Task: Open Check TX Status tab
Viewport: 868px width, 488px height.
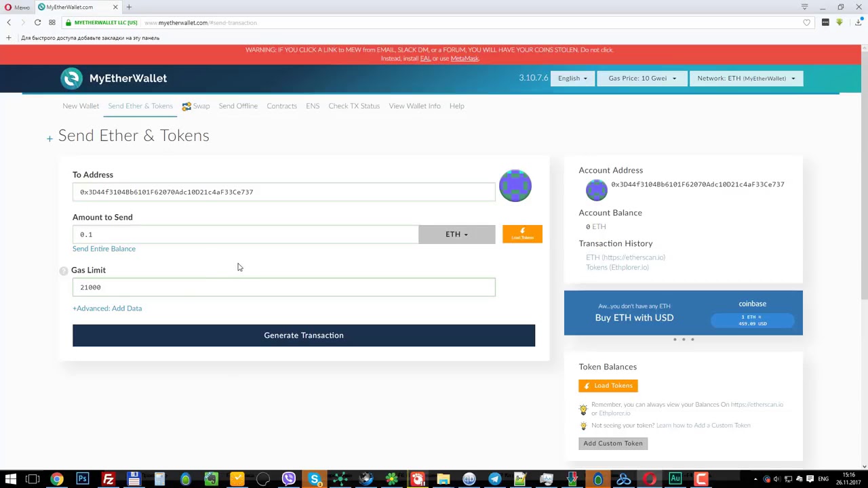Action: 354,106
